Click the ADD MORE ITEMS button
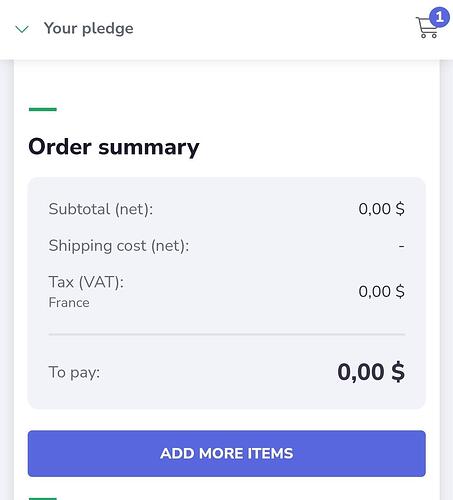453x500 pixels. 227,453
